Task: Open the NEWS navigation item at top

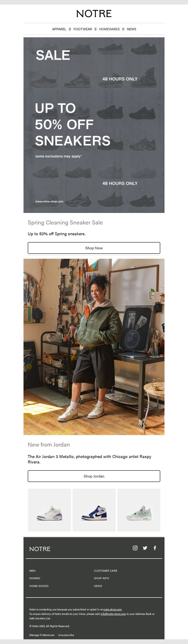Action: (x=131, y=29)
